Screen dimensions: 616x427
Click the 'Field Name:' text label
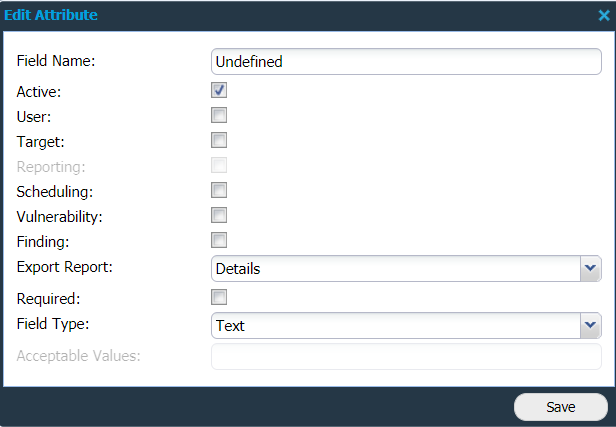55,61
